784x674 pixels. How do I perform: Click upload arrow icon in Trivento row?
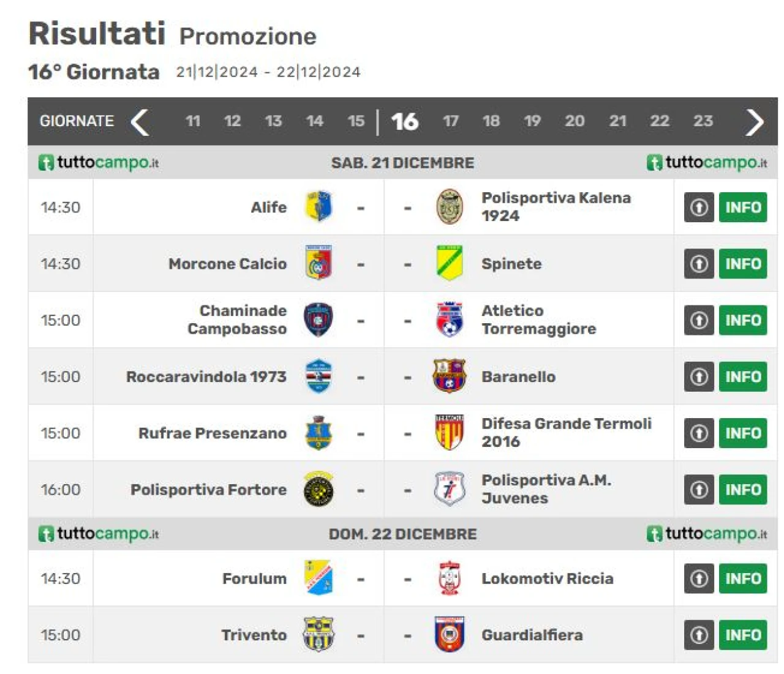tap(699, 635)
